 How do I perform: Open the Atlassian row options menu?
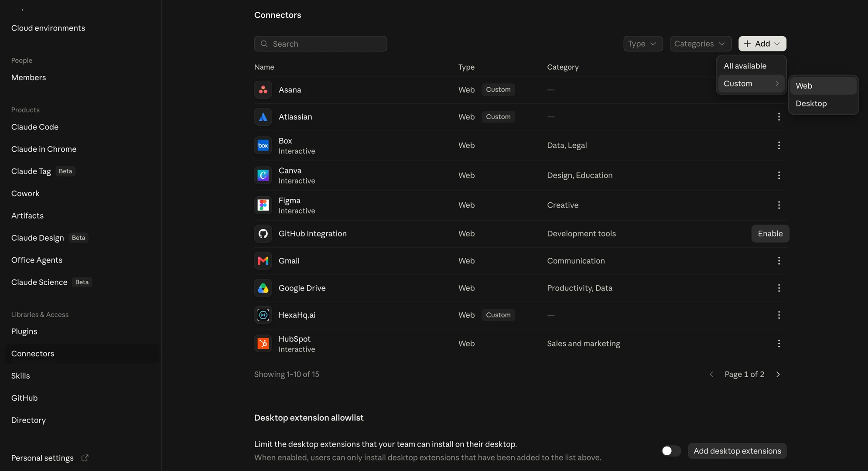point(779,117)
